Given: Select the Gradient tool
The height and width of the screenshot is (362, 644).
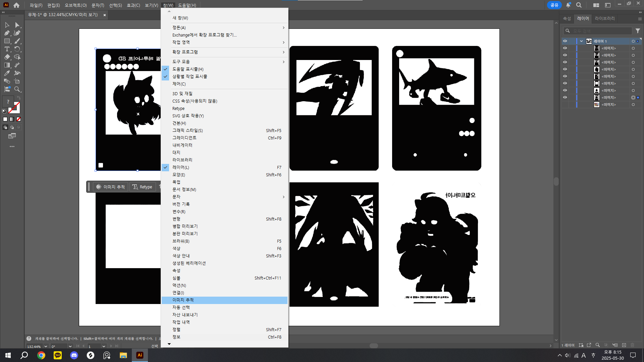Looking at the screenshot, I should pos(7,65).
